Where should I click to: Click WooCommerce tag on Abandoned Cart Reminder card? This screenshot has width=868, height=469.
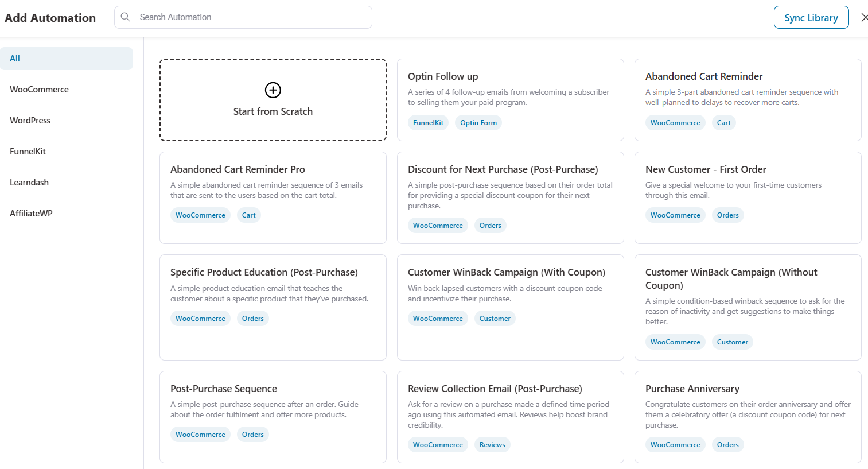click(x=675, y=123)
